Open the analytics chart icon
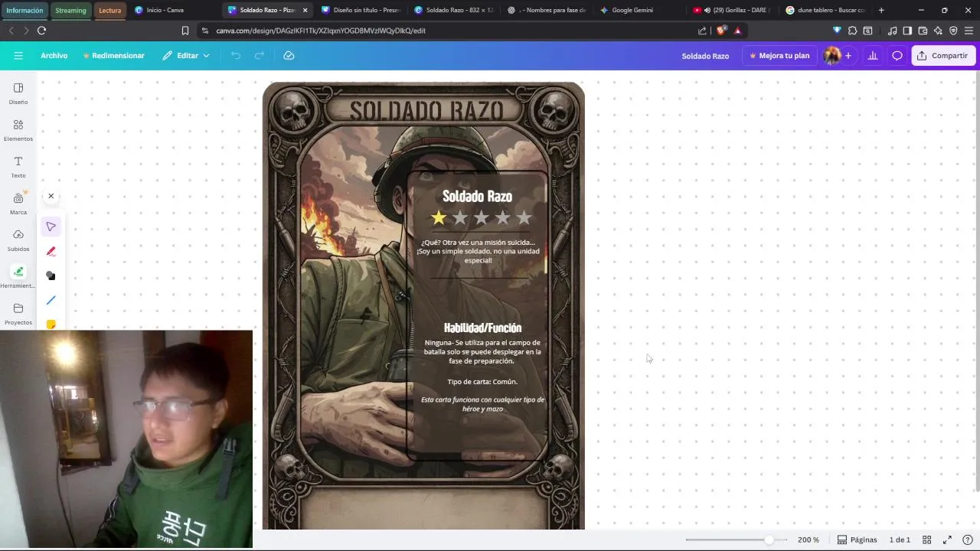Screen dimensions: 980x551 coord(872,56)
